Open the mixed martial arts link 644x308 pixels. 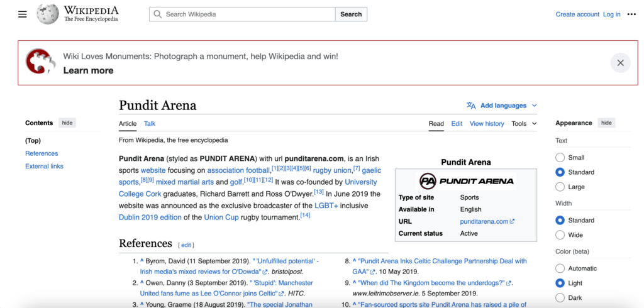coord(185,182)
